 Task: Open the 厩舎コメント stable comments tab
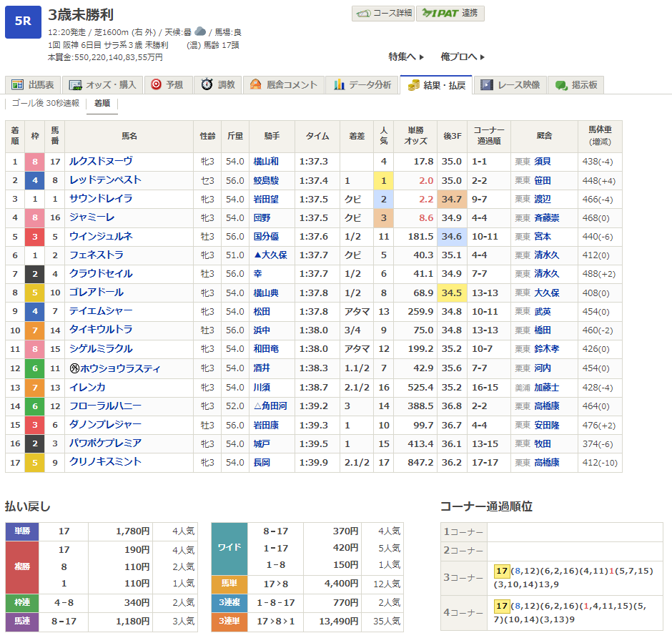click(283, 84)
